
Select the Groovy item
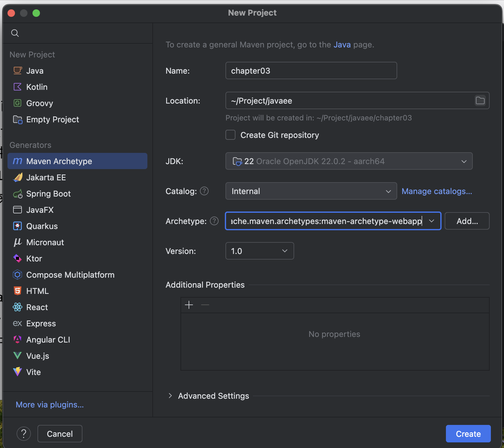coord(77,103)
